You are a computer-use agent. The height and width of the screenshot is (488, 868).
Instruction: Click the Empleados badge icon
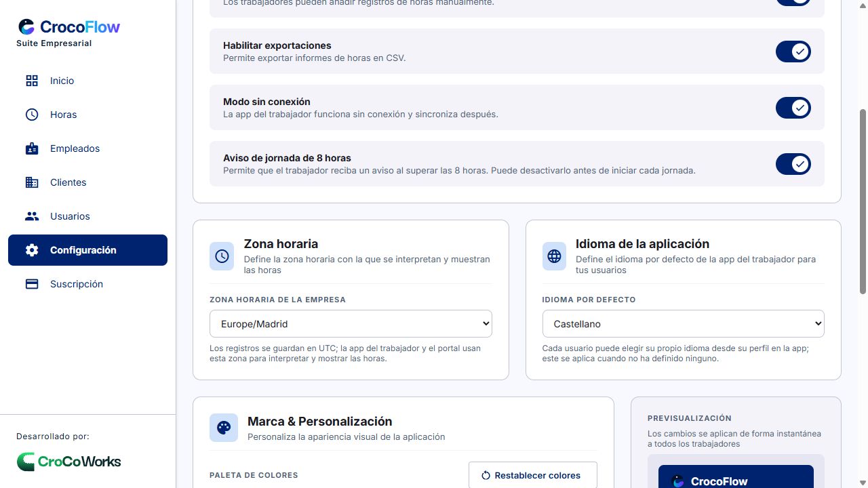click(32, 148)
